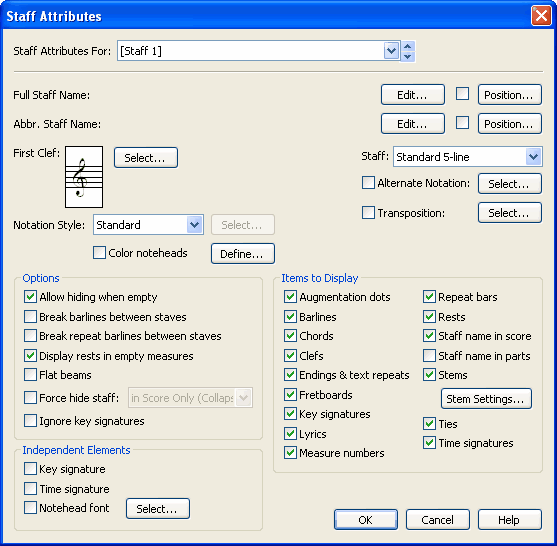Check the Transposition checkbox
Screen dimensions: 557x546
click(x=368, y=213)
